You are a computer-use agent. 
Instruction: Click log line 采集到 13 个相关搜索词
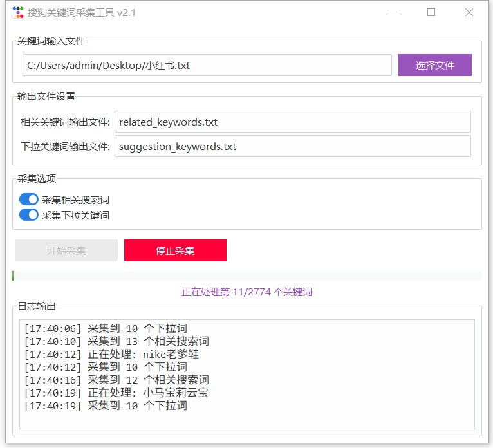coord(116,341)
